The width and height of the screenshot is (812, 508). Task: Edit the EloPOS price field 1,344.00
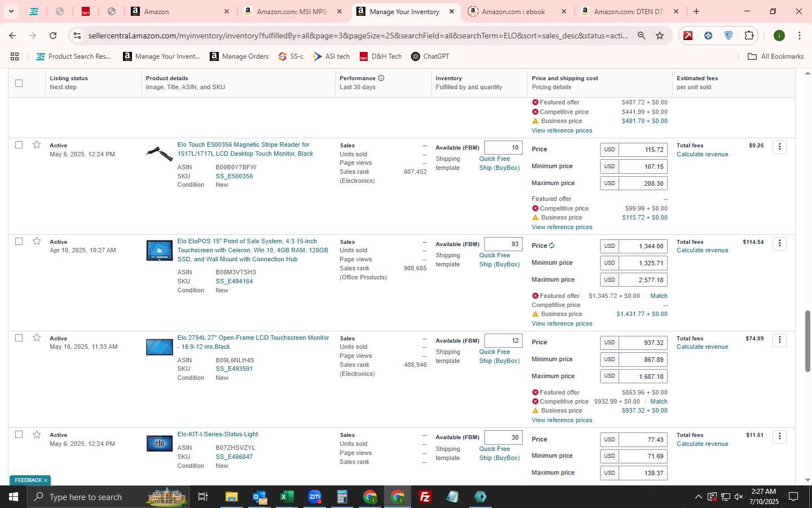[643, 246]
